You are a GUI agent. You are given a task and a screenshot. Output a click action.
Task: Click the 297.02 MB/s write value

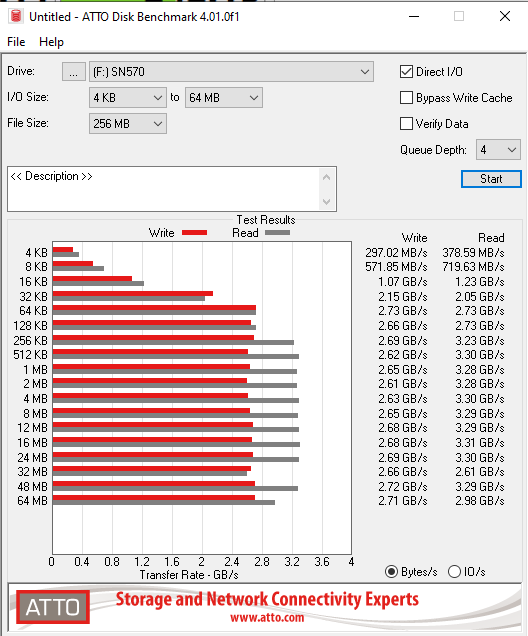396,253
